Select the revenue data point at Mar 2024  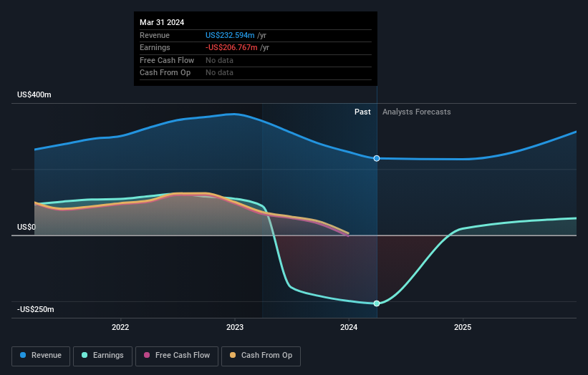point(377,158)
